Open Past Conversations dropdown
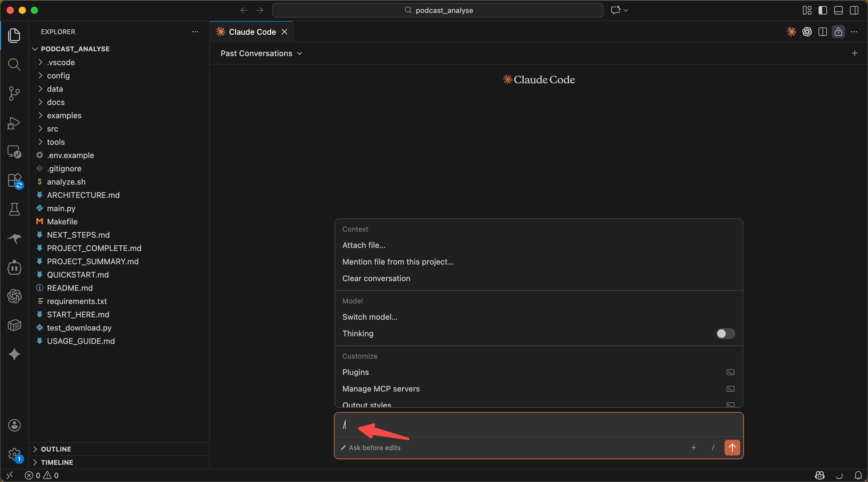This screenshot has width=868, height=482. tap(261, 53)
